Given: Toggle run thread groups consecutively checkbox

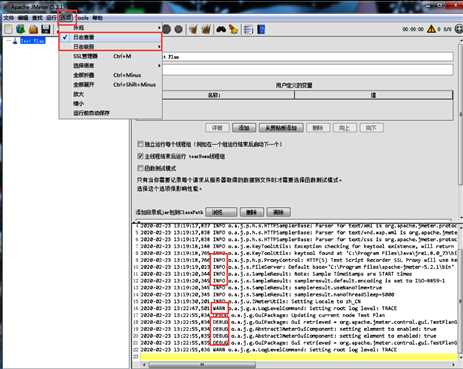Looking at the screenshot, I should 140,144.
